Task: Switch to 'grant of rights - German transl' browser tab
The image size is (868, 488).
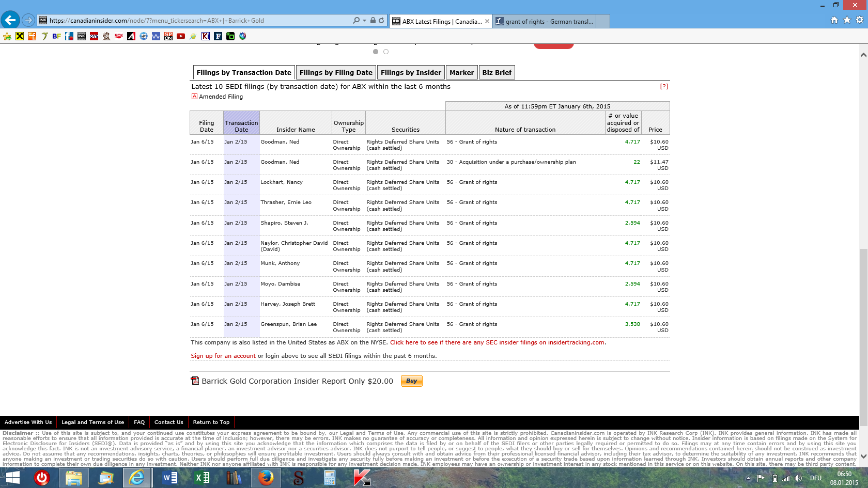Action: (x=545, y=21)
